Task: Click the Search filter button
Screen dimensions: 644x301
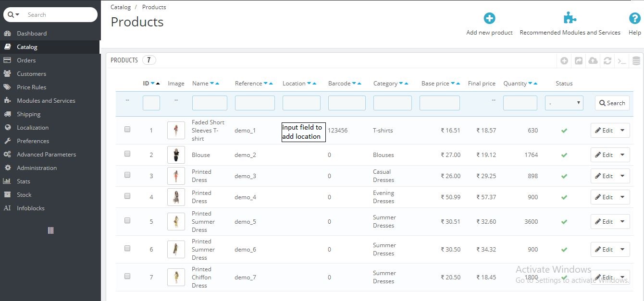Action: pyautogui.click(x=612, y=103)
